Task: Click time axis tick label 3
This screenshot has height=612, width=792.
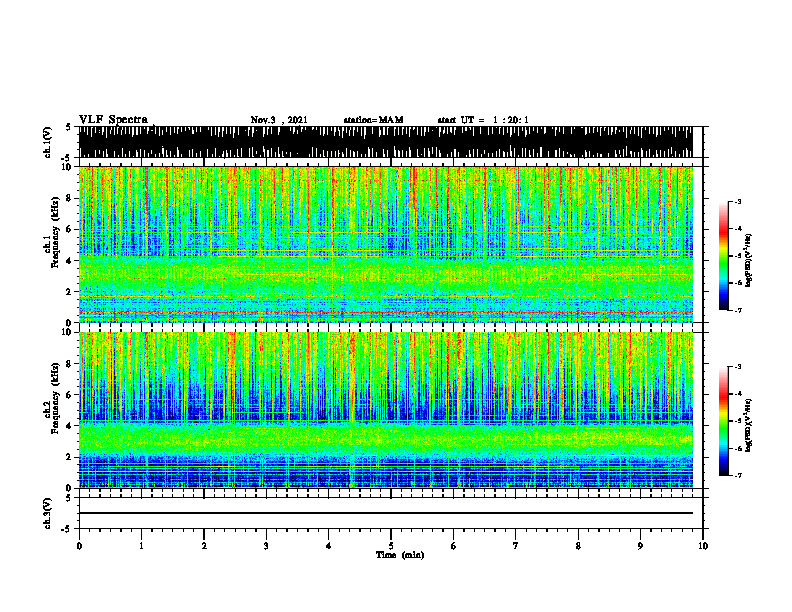Action: tap(266, 546)
